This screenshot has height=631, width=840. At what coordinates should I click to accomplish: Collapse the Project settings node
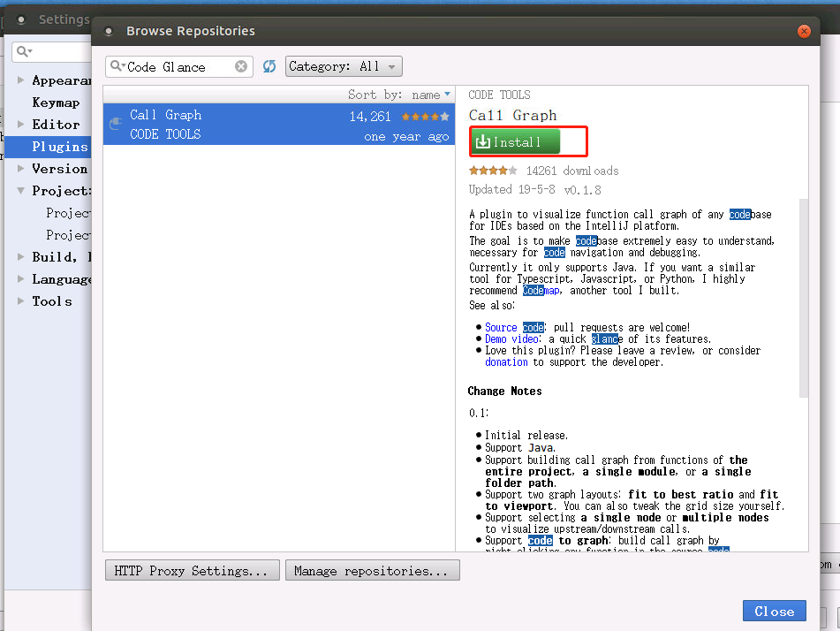tap(21, 190)
